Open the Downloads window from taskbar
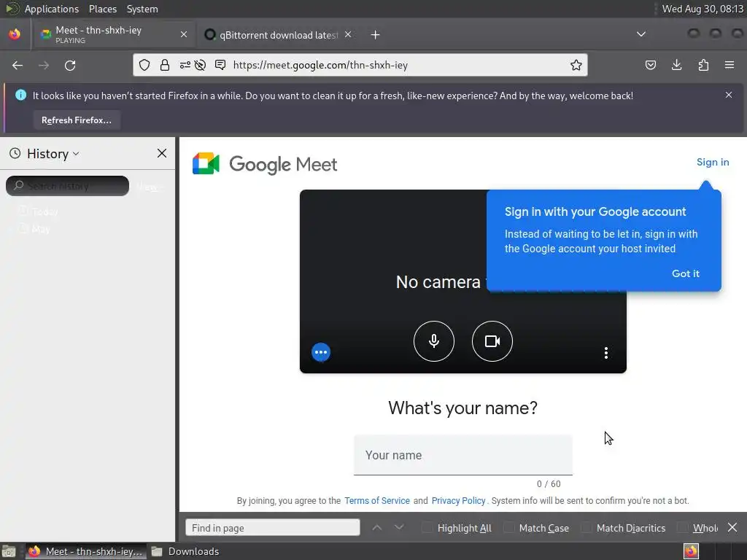Image resolution: width=747 pixels, height=560 pixels. [185, 551]
